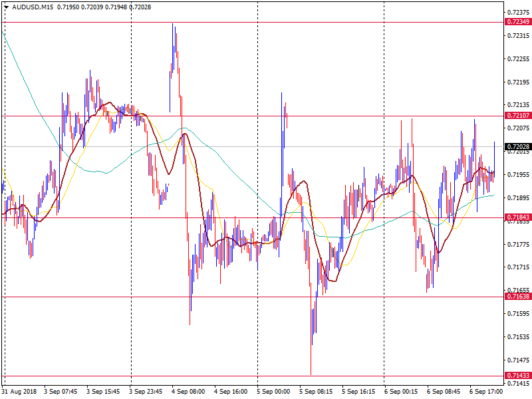Select the red 0.72349 price label

tap(517, 22)
